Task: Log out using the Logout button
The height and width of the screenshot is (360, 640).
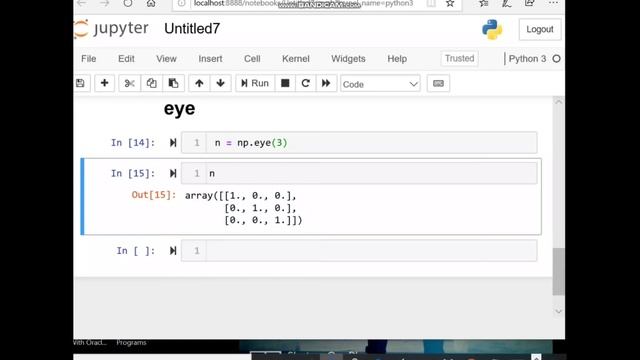Action: tap(540, 29)
